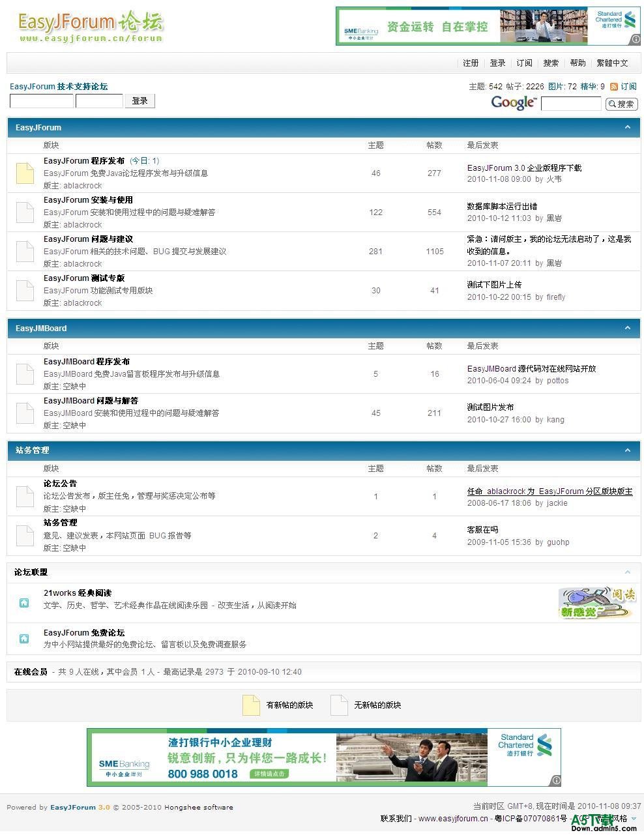Open the 帮助 menu item
This screenshot has width=644, height=835.
[578, 63]
